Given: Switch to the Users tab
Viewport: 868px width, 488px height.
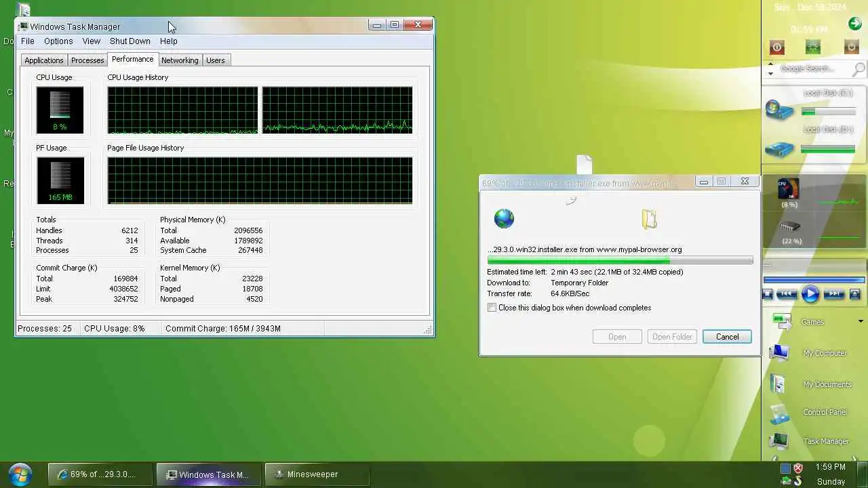Looking at the screenshot, I should pos(216,60).
